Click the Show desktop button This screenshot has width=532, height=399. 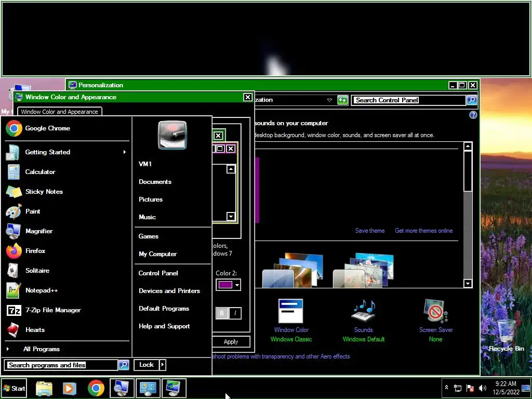point(526,388)
